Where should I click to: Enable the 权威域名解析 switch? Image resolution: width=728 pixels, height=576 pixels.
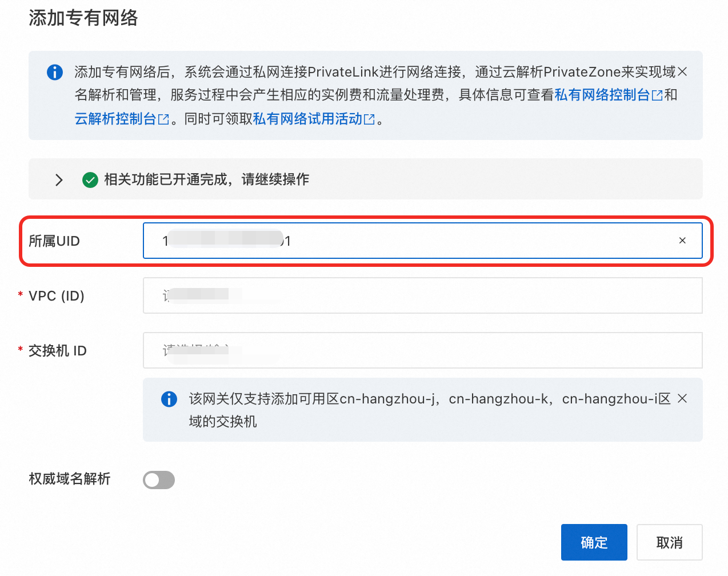[159, 480]
